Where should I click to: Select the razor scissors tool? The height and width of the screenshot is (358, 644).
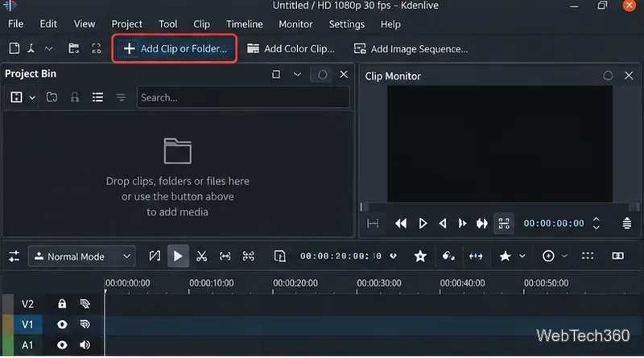click(202, 256)
